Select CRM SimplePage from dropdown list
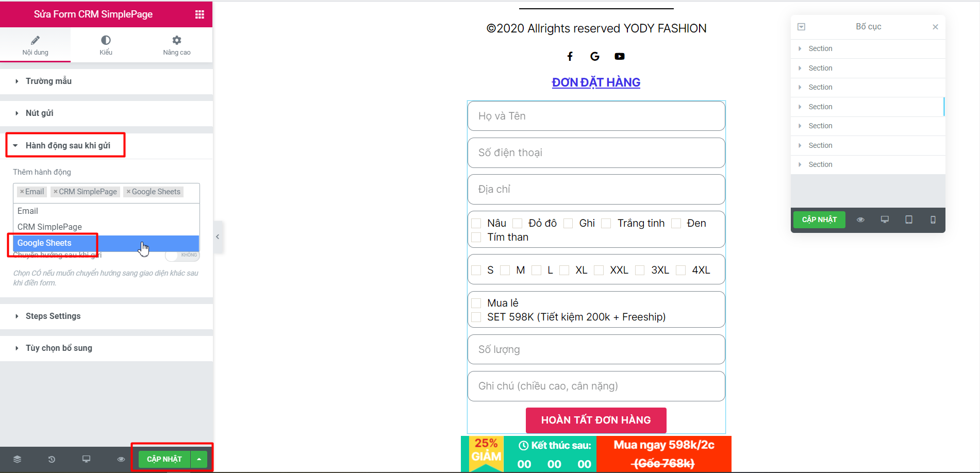 (106, 227)
